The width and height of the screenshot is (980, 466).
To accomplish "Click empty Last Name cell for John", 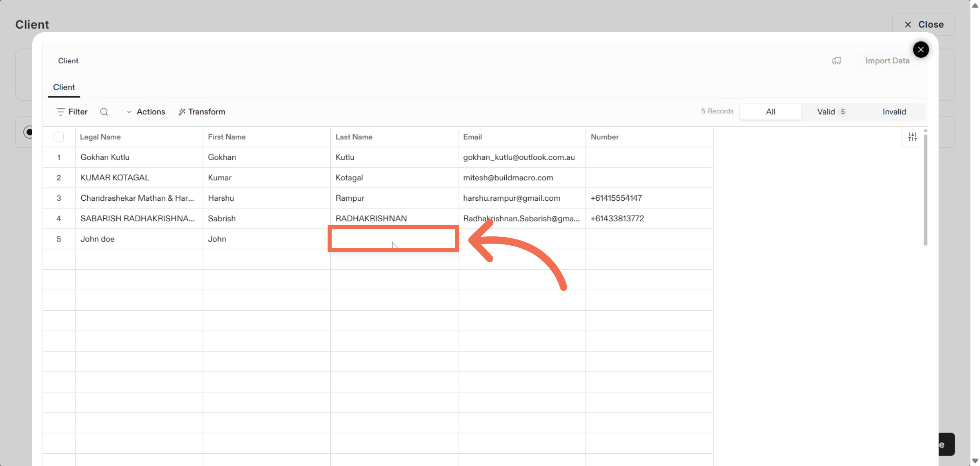I will [393, 239].
